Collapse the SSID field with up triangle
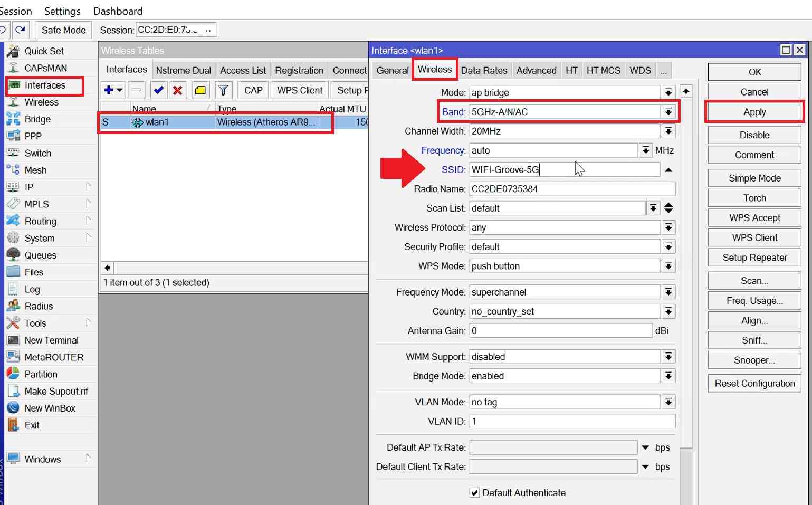Viewport: 812px width, 505px height. click(x=668, y=170)
